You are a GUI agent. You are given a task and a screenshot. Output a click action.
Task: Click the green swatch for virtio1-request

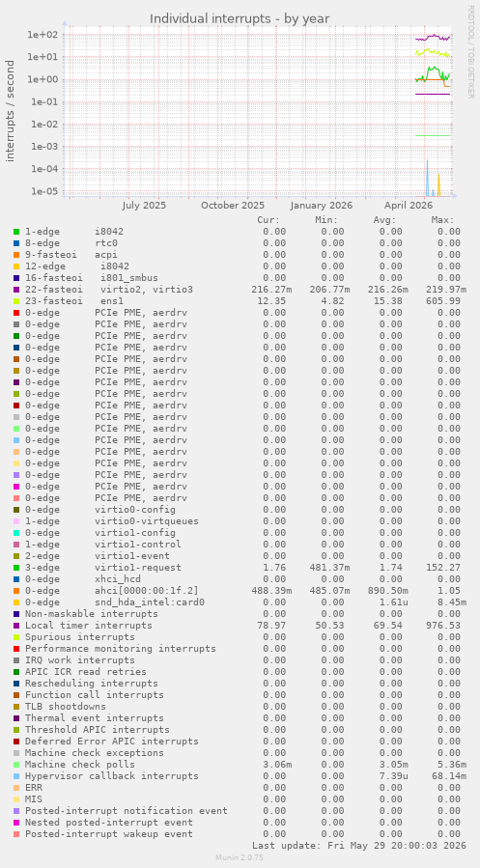click(x=16, y=568)
